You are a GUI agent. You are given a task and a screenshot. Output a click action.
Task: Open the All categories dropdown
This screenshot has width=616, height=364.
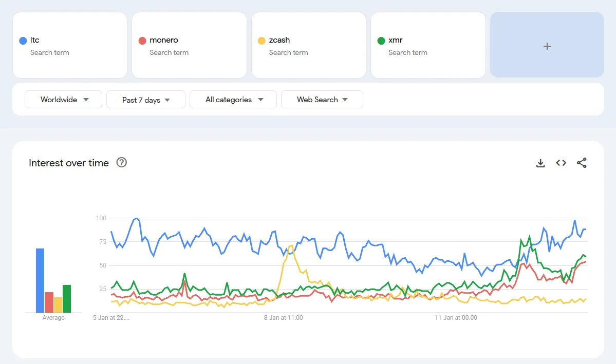point(233,100)
